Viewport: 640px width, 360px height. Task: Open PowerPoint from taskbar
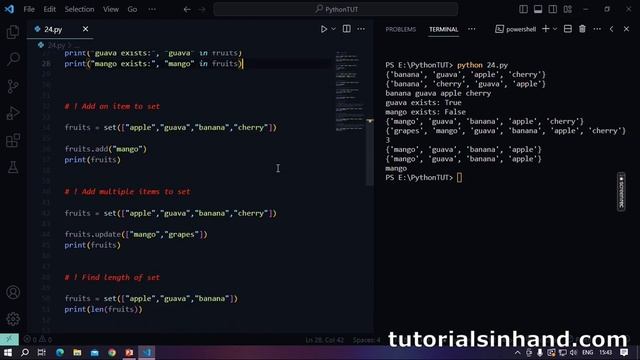[x=129, y=352]
